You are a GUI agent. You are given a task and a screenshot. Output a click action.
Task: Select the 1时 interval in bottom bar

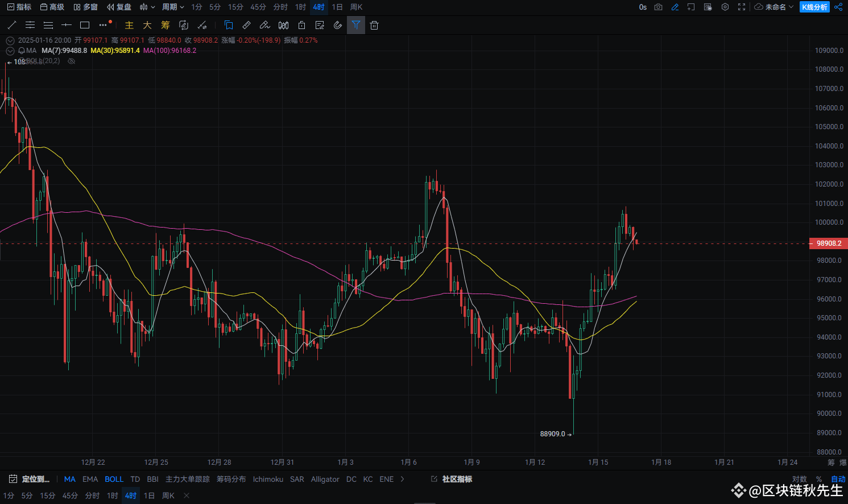tap(113, 495)
